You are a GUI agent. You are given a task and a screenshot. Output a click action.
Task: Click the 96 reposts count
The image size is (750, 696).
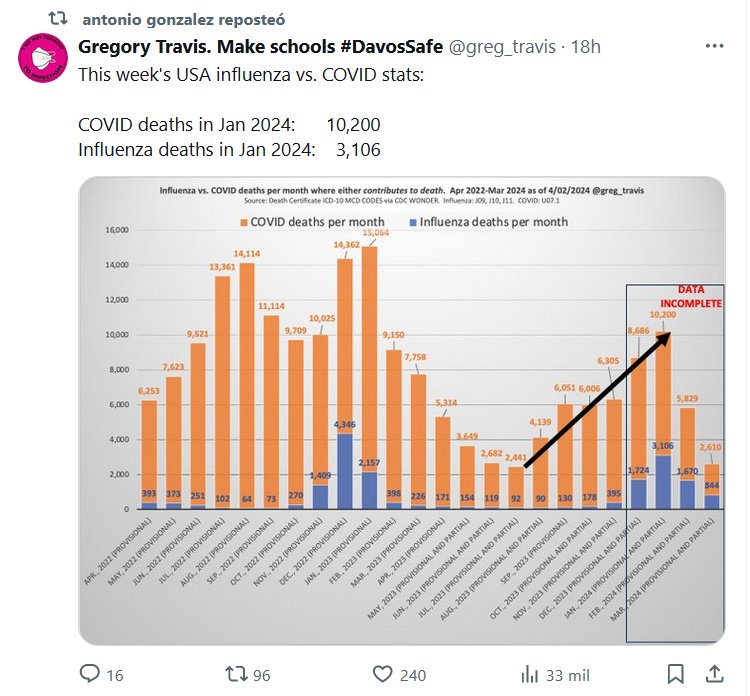261,675
